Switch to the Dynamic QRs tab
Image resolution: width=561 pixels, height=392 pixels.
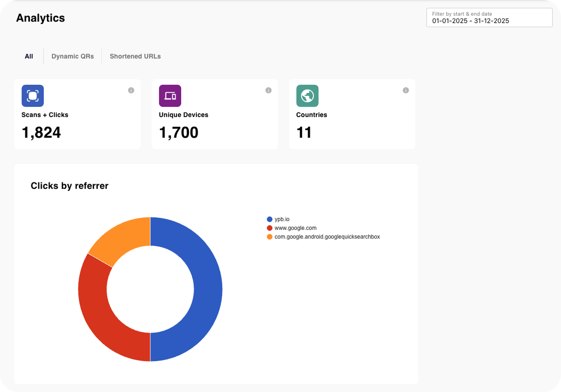pyautogui.click(x=73, y=56)
